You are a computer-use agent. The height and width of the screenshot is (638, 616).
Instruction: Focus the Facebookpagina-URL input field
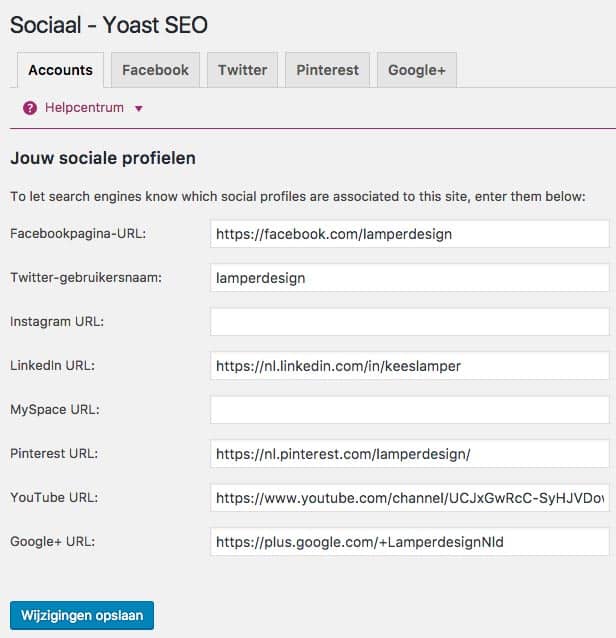click(410, 234)
